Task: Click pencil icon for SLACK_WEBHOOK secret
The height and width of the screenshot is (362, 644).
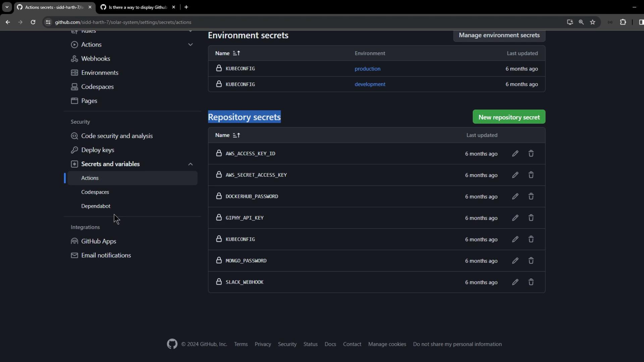Action: coord(515,282)
